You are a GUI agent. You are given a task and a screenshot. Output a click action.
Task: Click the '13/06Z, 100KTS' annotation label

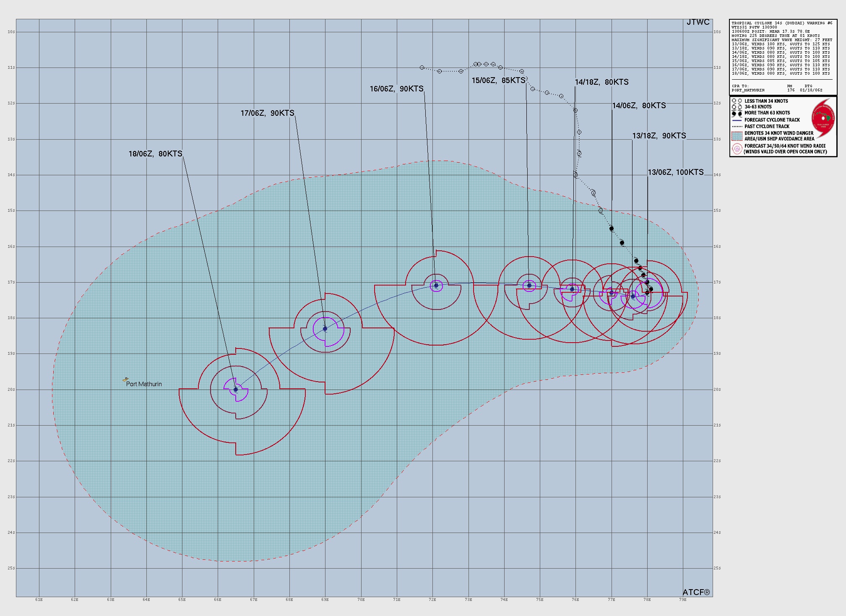[675, 172]
